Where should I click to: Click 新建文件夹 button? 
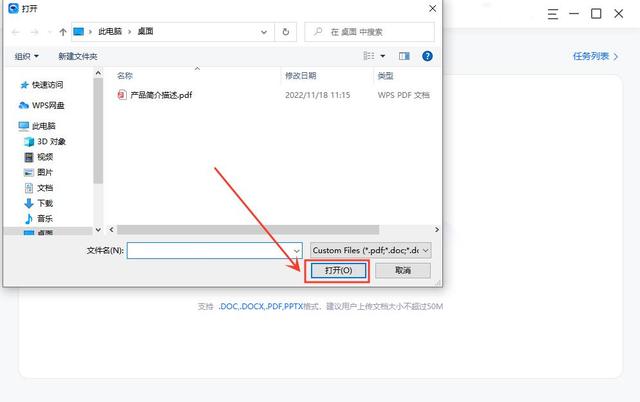(x=78, y=56)
